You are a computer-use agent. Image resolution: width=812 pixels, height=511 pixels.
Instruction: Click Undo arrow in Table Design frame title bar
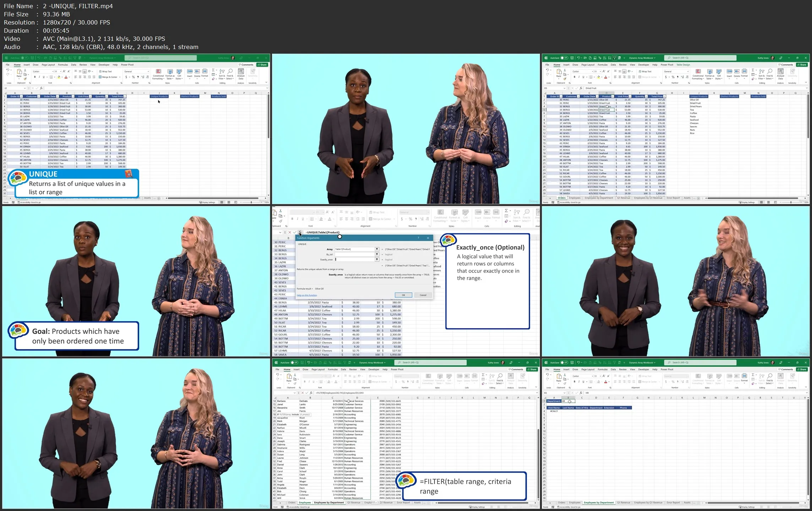pos(579,58)
